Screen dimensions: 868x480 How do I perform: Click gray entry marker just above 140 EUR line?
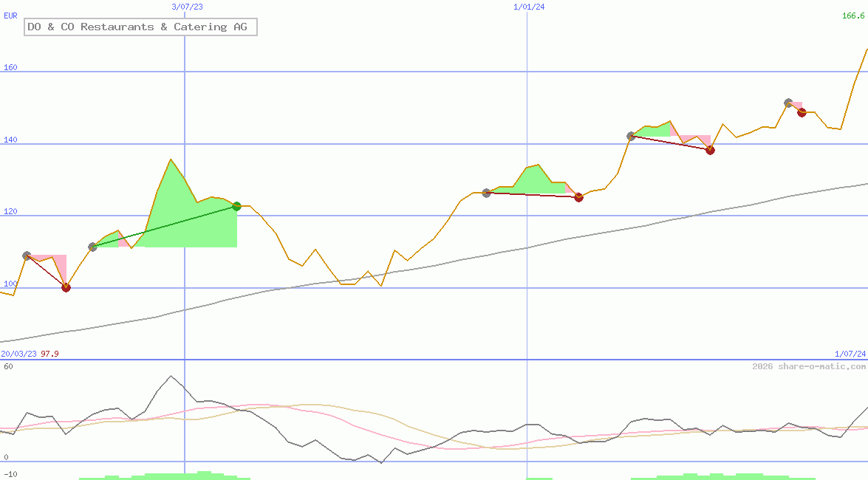(x=631, y=136)
